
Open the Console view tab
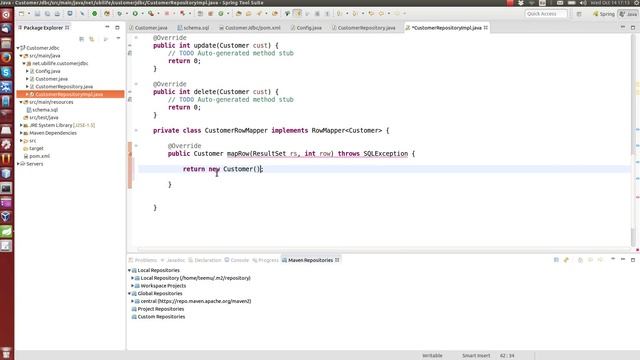237,260
